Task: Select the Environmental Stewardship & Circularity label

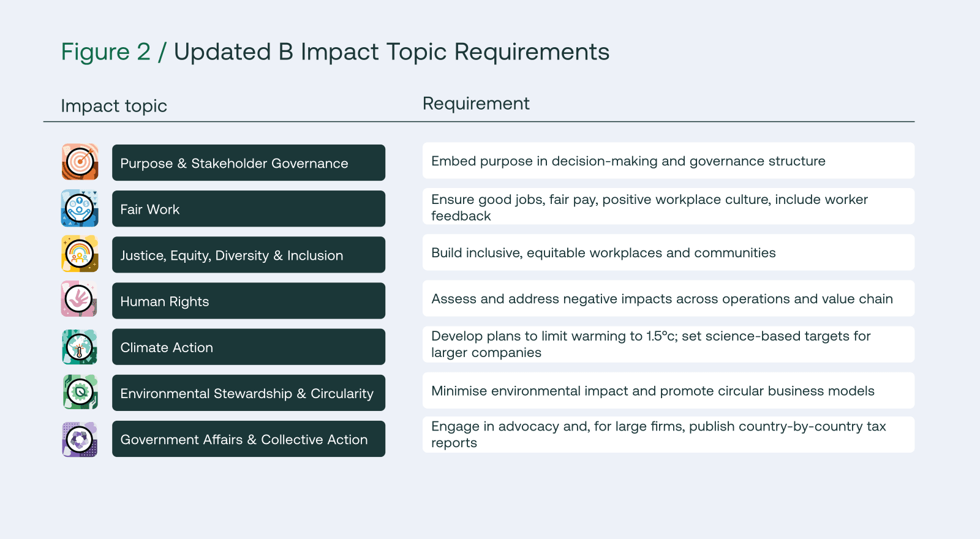Action: point(249,393)
